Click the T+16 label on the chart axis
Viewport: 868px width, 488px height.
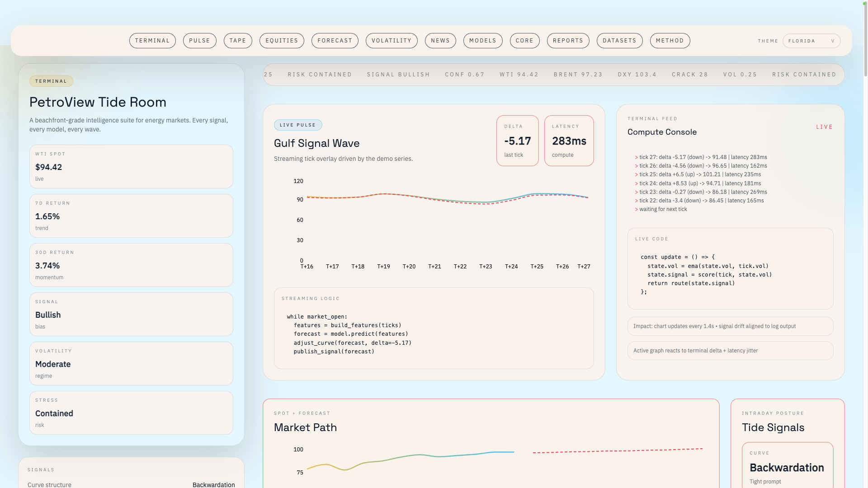[307, 267]
